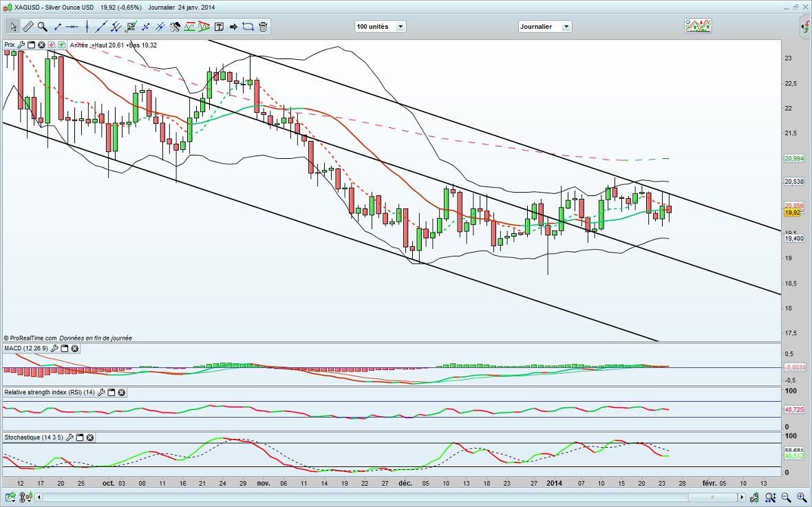Click the Prix panel label
This screenshot has height=507, width=812.
coord(10,45)
